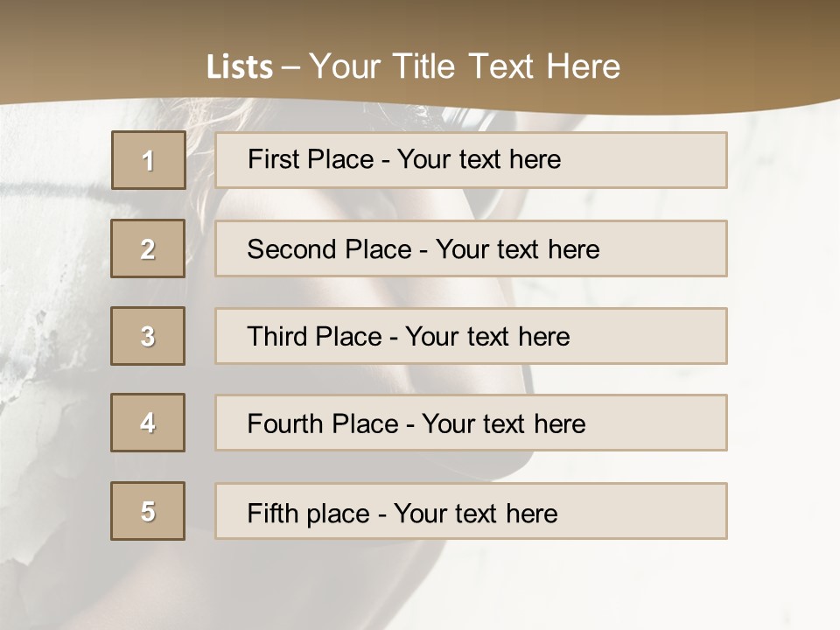Select the Your Title Text Here heading
Screen dimensions: 840x630
coord(465,66)
